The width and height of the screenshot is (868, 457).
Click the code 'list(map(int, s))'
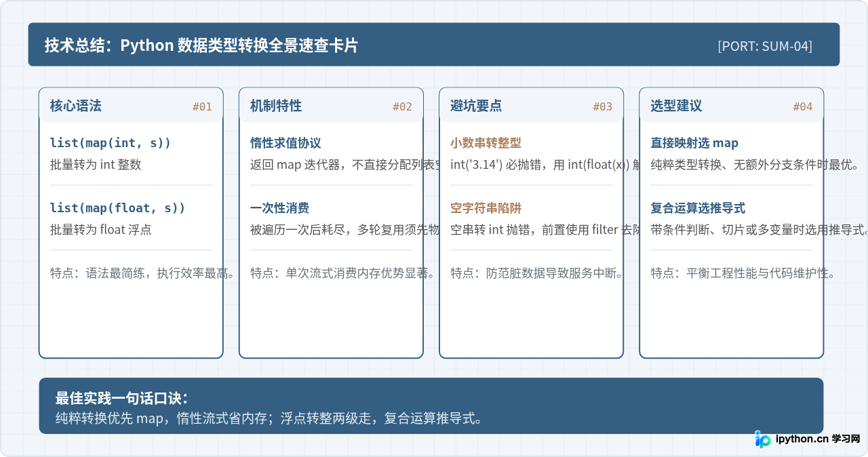point(111,143)
